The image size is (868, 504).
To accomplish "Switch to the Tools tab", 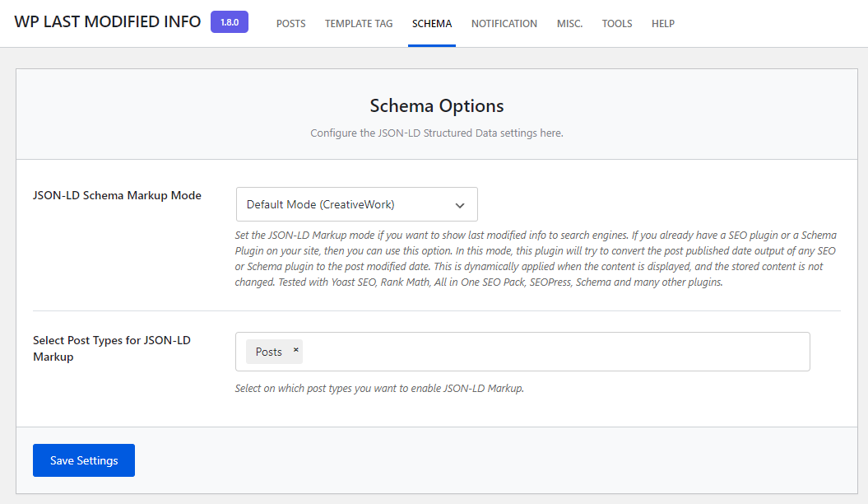I will coord(617,24).
